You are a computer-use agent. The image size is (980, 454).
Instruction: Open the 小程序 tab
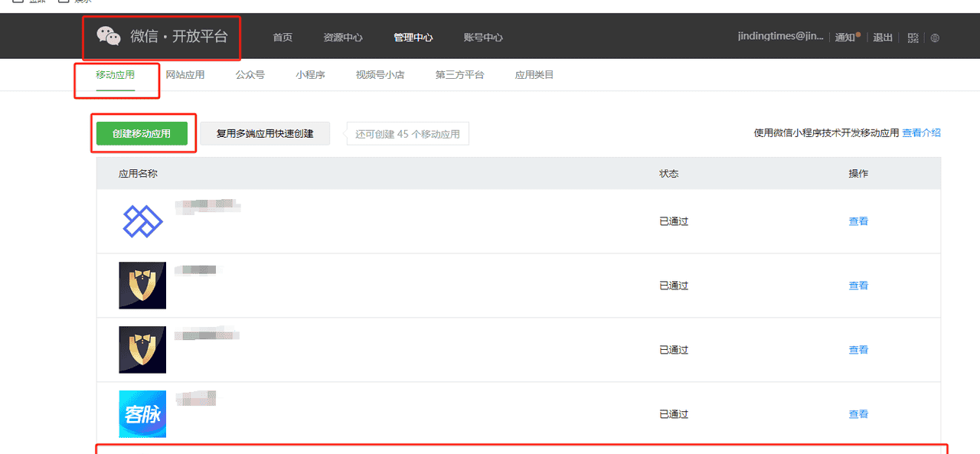309,74
